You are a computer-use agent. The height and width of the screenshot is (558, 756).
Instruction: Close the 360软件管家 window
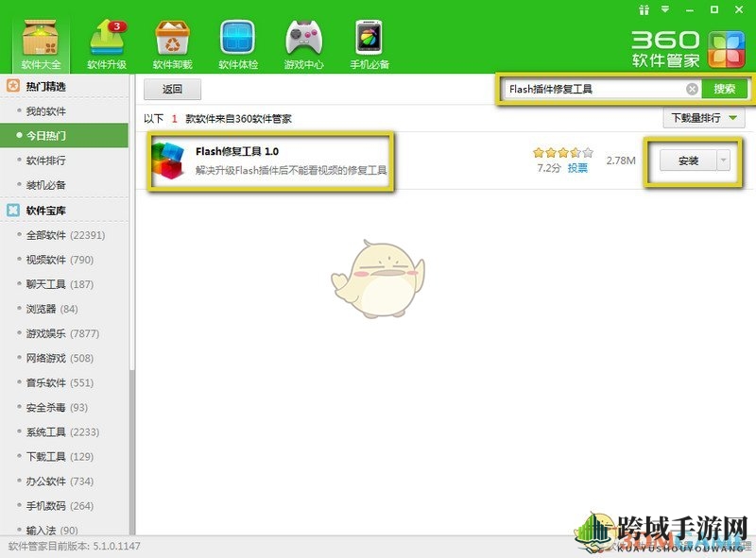click(x=739, y=9)
